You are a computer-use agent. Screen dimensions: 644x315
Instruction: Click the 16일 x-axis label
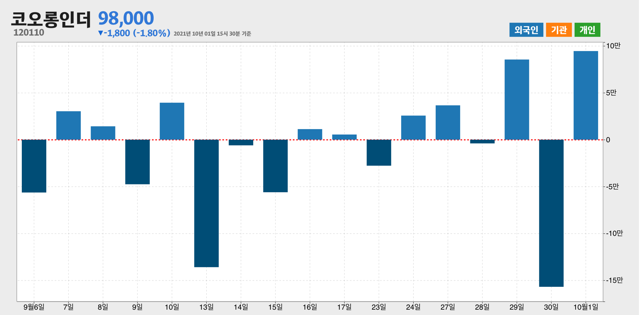click(x=310, y=307)
